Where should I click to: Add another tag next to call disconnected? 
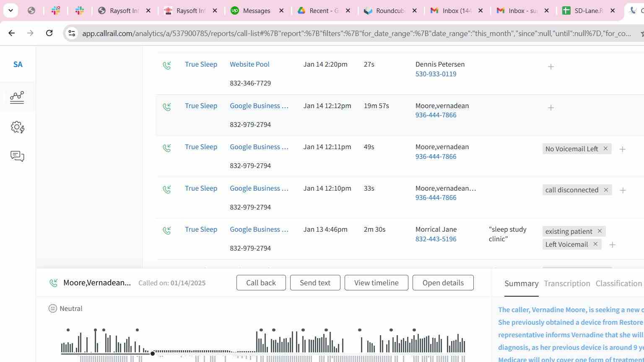pos(623,190)
